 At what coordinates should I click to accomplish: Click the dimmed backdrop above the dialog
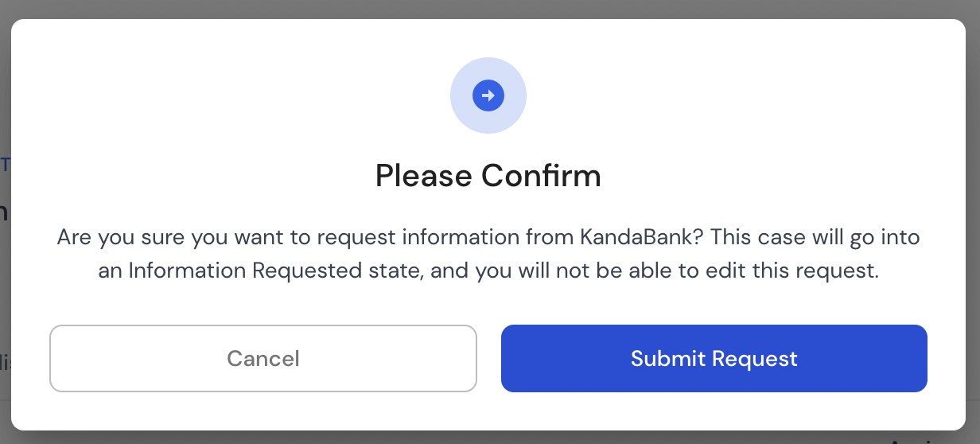490,9
